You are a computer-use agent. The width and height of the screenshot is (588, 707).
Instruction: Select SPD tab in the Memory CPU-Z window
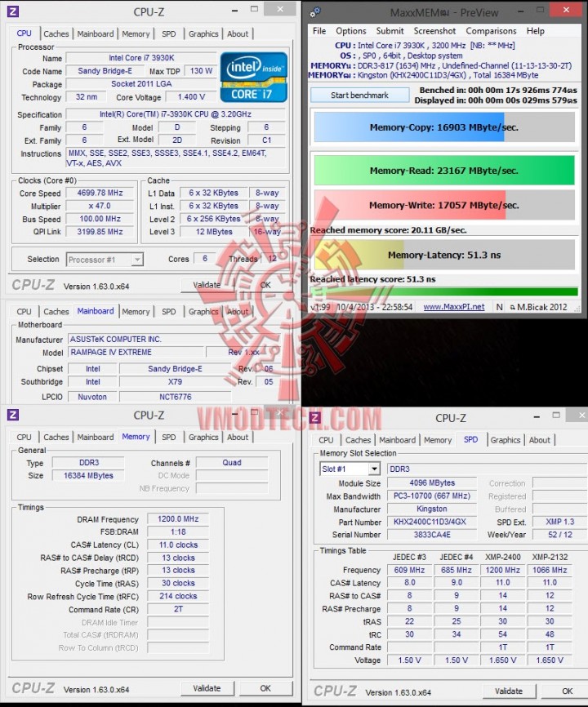point(169,437)
